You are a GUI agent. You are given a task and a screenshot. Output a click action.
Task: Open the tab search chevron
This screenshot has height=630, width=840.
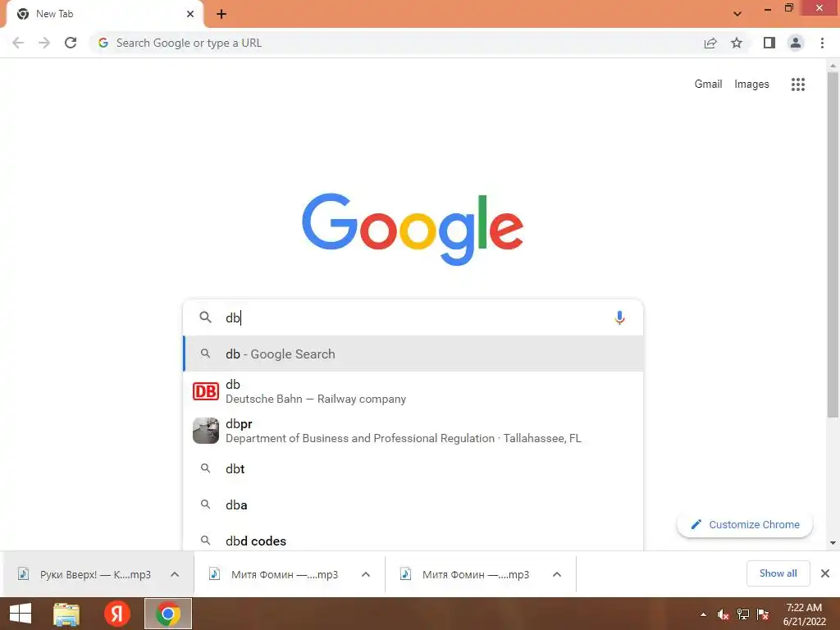tap(737, 14)
